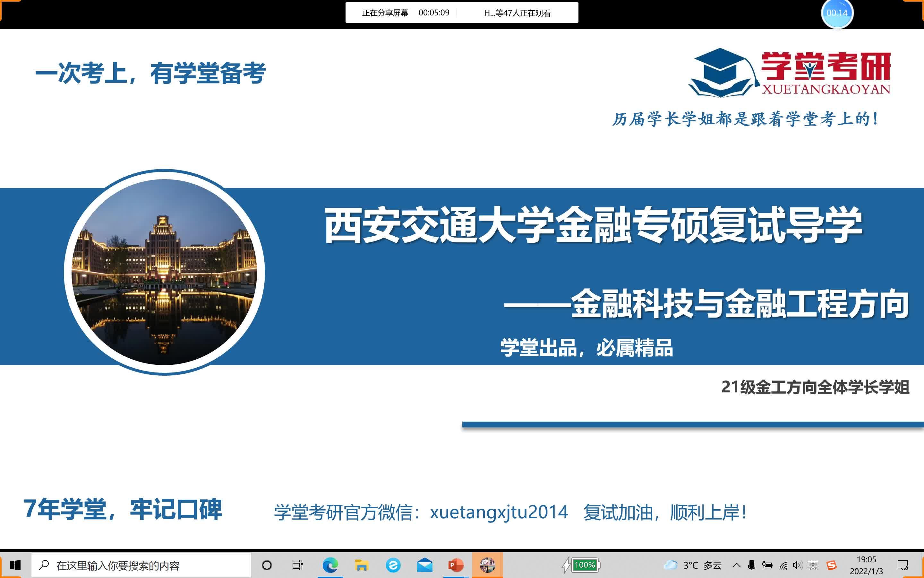Screen dimensions: 924x578
Task: Open Wi-Fi network tray icon
Action: [x=783, y=565]
